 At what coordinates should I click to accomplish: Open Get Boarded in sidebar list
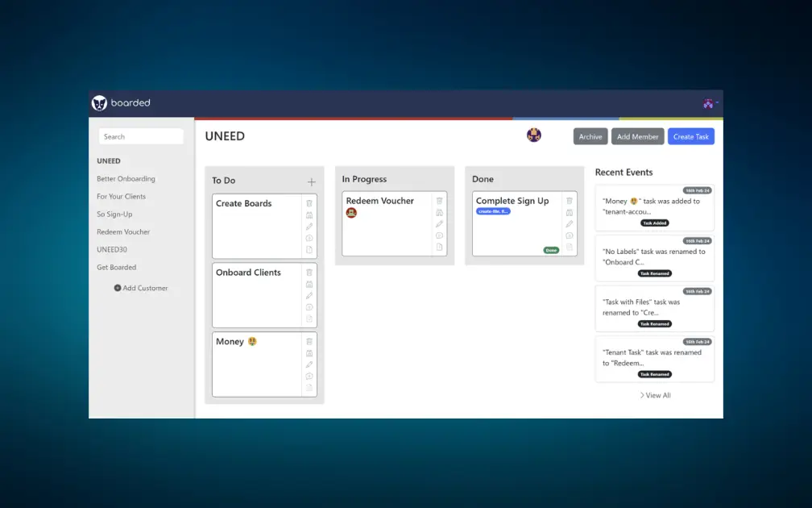point(117,268)
